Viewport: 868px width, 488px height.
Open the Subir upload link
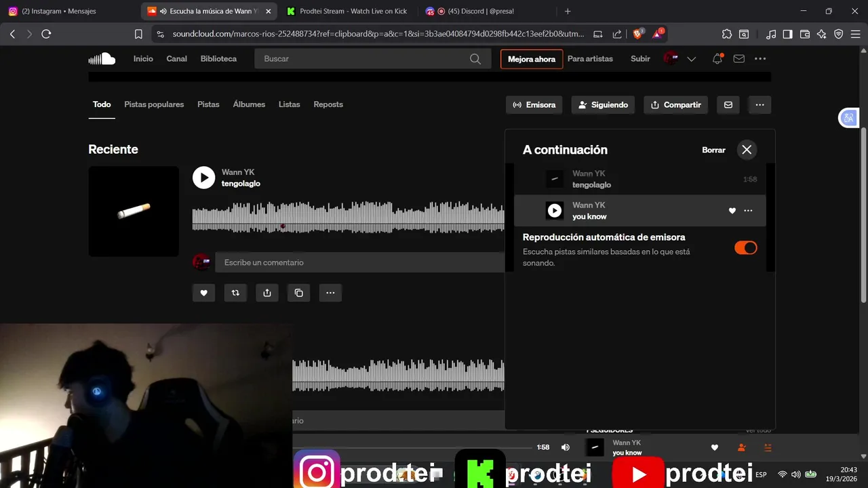(x=640, y=59)
